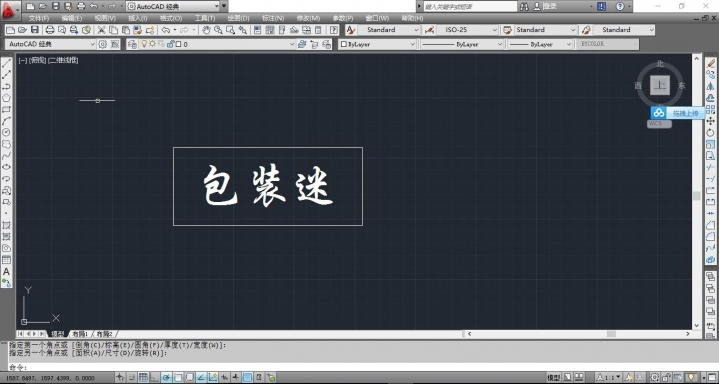Select the Line tool in draw toolbar
The width and height of the screenshot is (719, 384).
tap(6, 63)
